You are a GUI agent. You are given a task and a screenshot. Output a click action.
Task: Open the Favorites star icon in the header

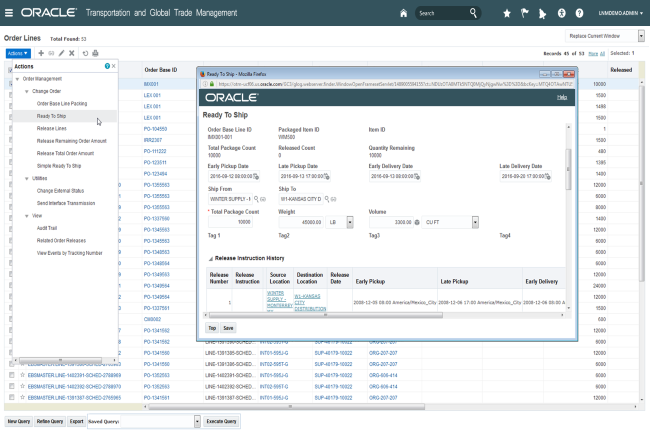(x=507, y=13)
